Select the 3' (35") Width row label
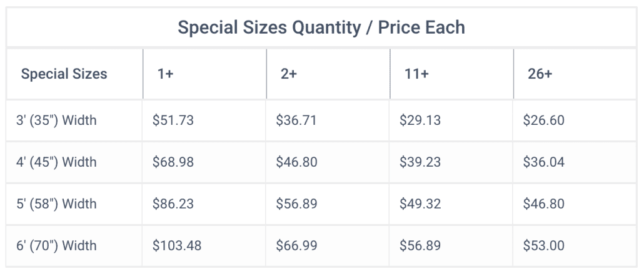644x274 pixels. click(x=56, y=120)
